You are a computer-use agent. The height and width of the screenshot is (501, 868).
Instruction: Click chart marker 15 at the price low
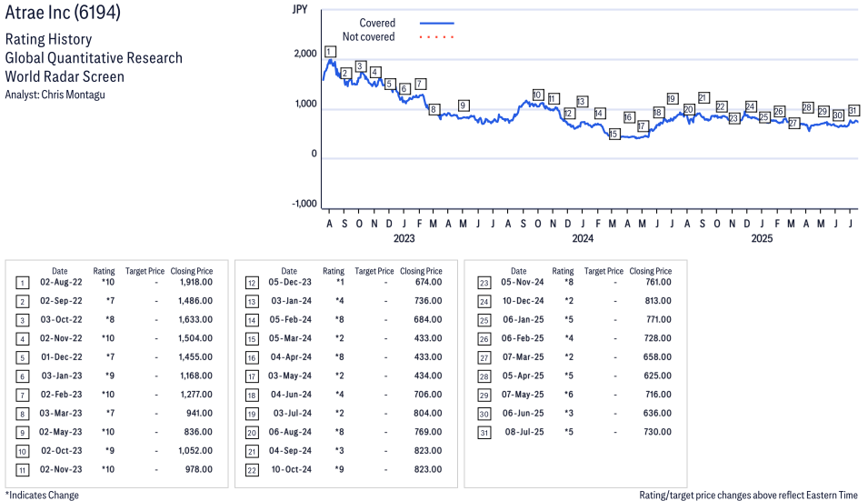coord(614,134)
